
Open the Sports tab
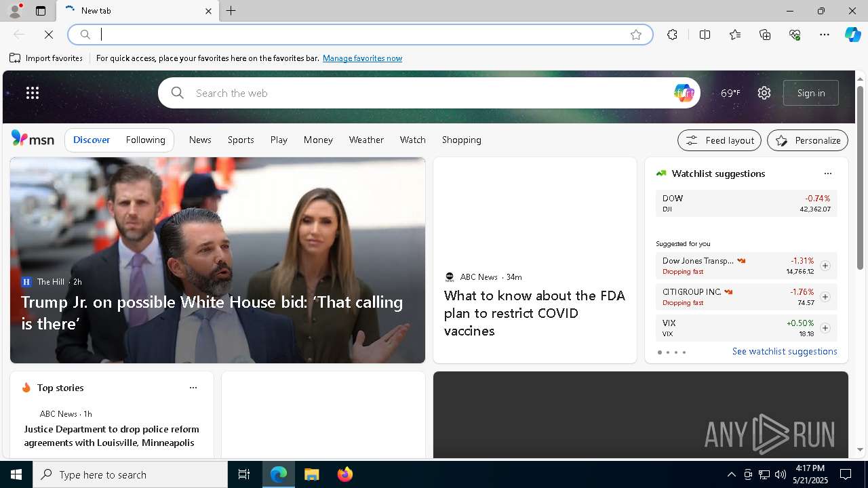tap(241, 140)
